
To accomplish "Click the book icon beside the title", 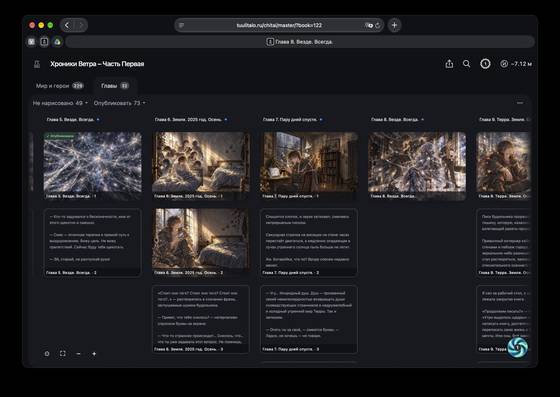I will 37,64.
